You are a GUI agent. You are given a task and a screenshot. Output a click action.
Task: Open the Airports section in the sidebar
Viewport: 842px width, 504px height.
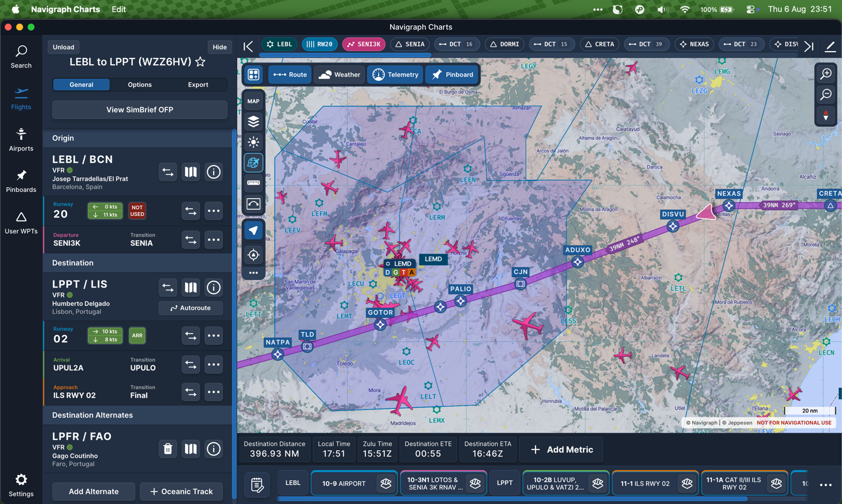point(21,140)
